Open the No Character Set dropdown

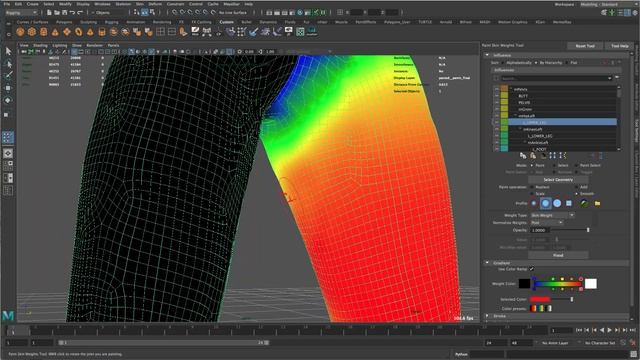tap(600, 343)
